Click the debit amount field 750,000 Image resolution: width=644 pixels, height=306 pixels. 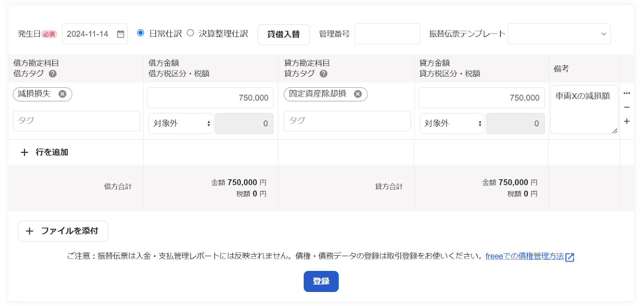(x=210, y=98)
